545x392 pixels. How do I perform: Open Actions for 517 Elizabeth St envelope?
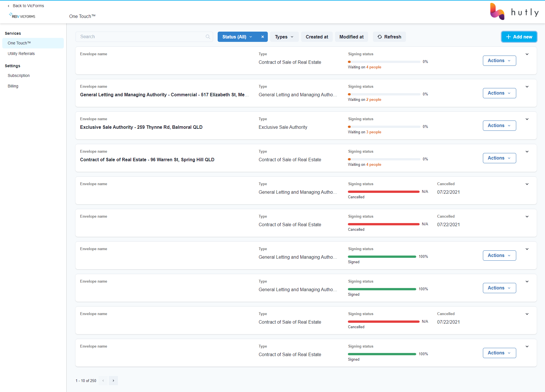499,93
